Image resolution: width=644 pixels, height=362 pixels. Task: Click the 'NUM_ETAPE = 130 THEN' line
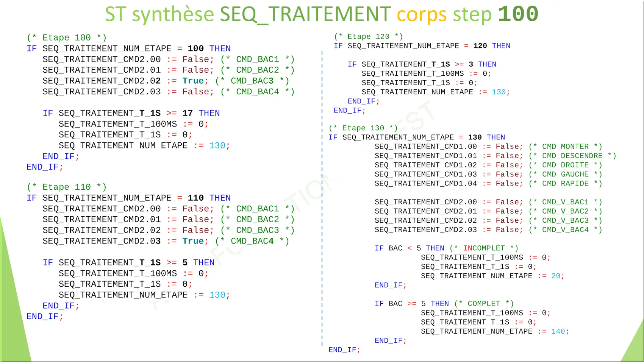(417, 137)
